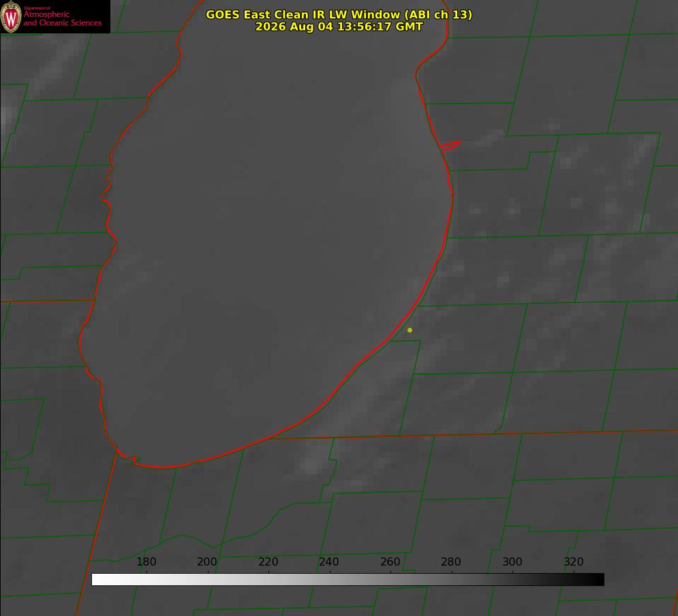Click the yellow location dot marker
Image resolution: width=678 pixels, height=616 pixels.
[x=410, y=330]
